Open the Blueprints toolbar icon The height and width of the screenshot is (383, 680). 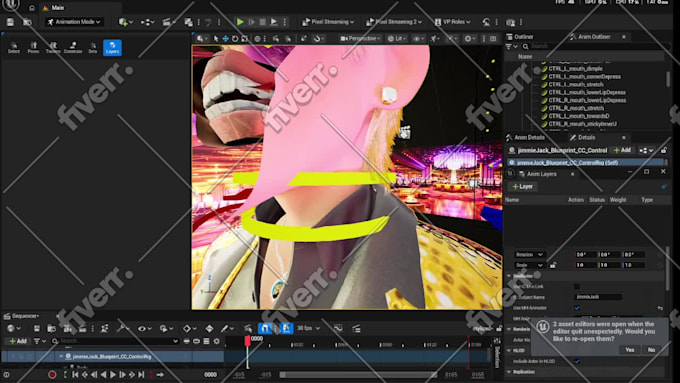147,22
